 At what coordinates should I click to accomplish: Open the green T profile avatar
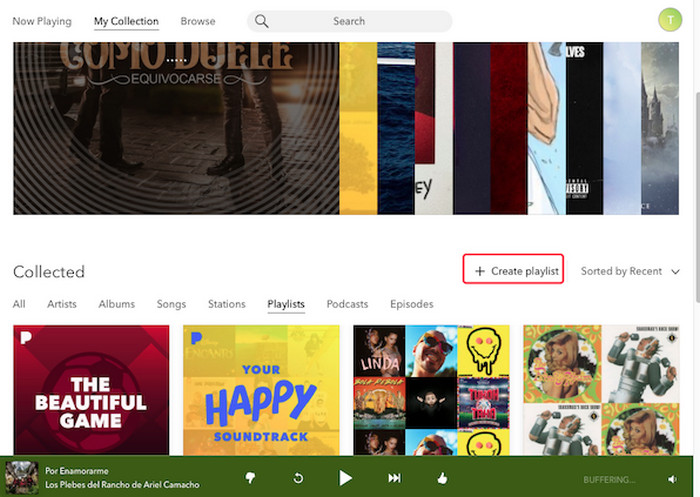coord(670,20)
